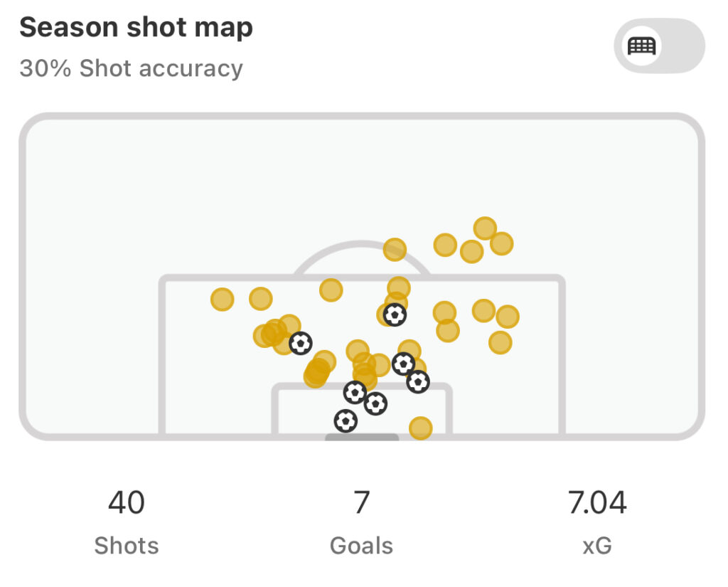728x587 pixels.
Task: Select the goal ball icon on six-yard box top line
Action: [355, 392]
